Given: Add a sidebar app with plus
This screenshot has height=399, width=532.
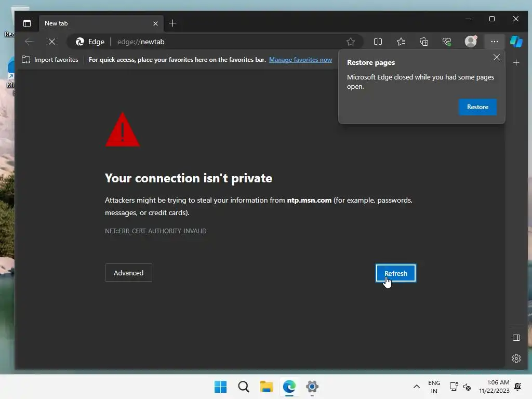Looking at the screenshot, I should click(x=516, y=63).
